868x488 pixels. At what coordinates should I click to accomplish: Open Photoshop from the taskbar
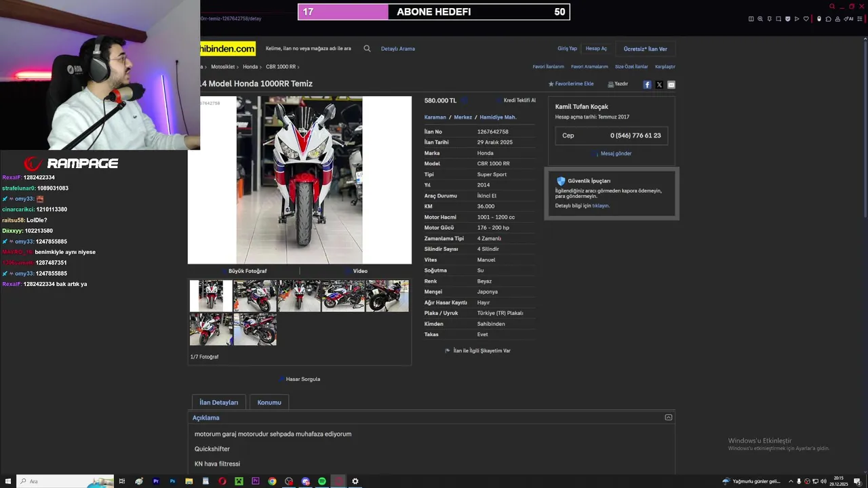(x=172, y=481)
